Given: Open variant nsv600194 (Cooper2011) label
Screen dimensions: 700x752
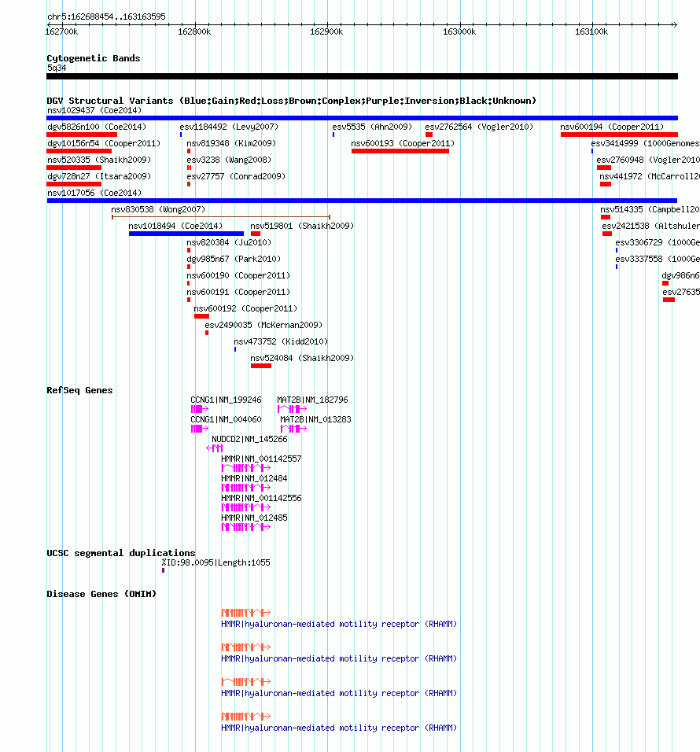Looking at the screenshot, I should tap(612, 127).
